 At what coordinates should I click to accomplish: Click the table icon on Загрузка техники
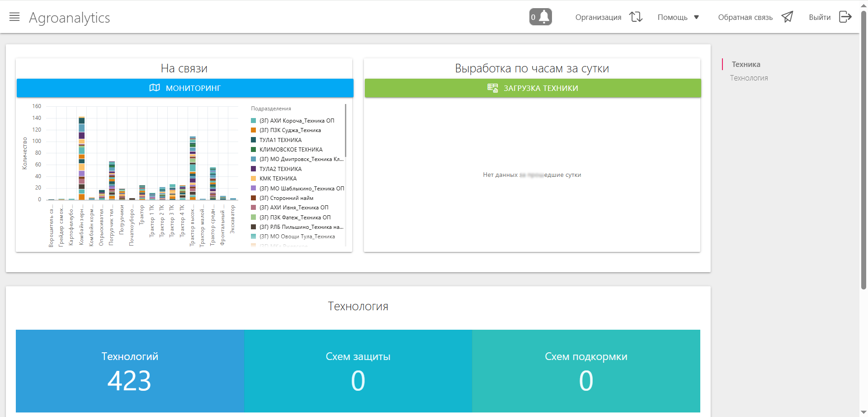pyautogui.click(x=492, y=88)
